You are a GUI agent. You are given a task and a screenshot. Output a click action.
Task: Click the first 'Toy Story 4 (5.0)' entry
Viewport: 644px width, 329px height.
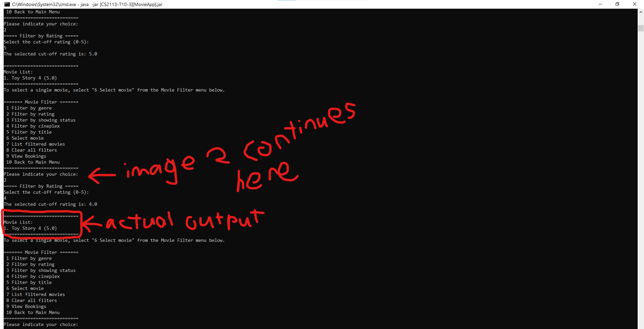tap(34, 78)
